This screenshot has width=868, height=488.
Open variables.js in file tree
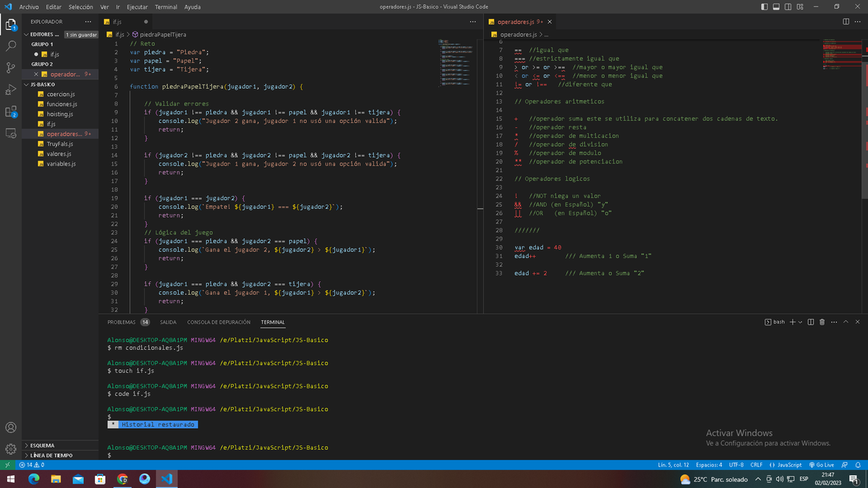pyautogui.click(x=60, y=163)
